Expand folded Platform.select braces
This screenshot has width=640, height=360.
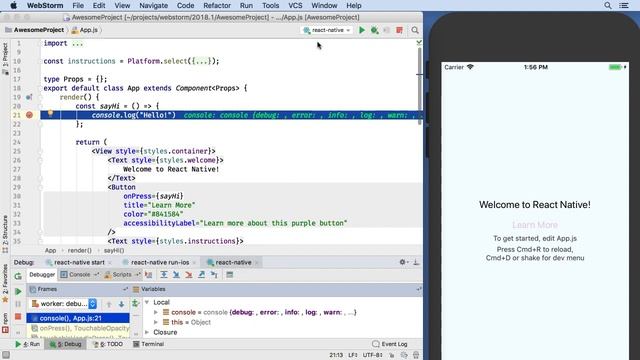pos(200,61)
